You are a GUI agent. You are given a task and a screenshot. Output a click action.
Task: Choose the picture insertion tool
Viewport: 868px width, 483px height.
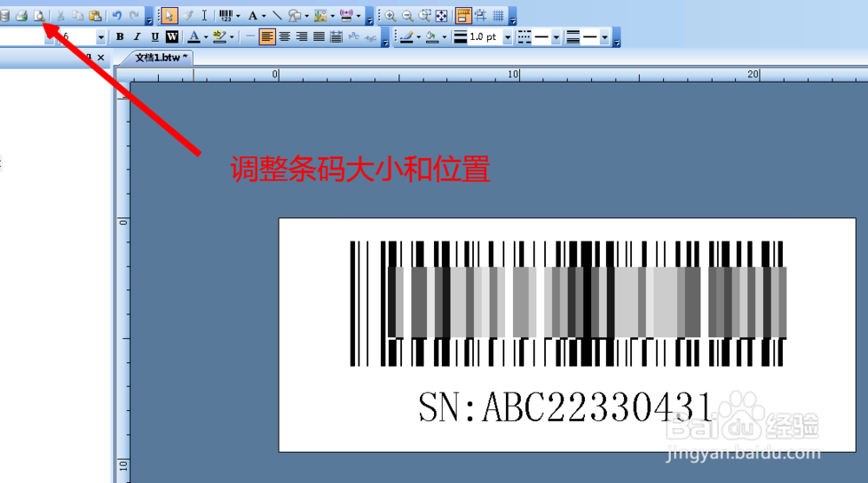tap(320, 16)
